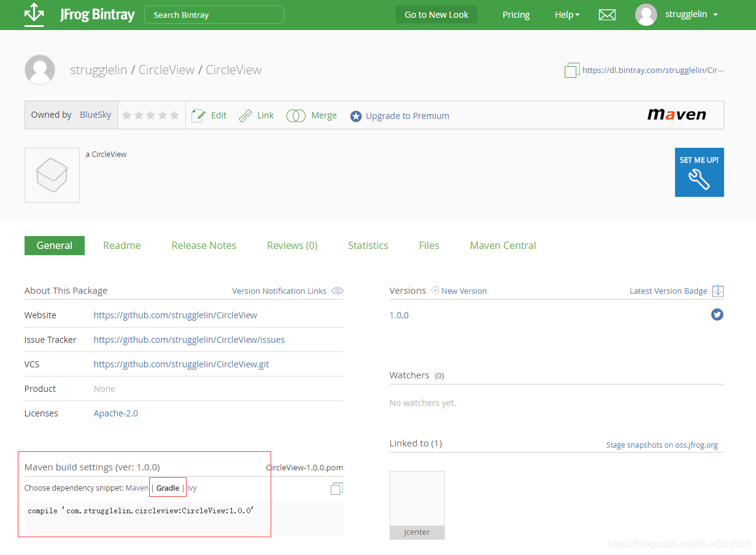Open the Issue Tracker GitHub link
The height and width of the screenshot is (555, 756).
point(189,340)
